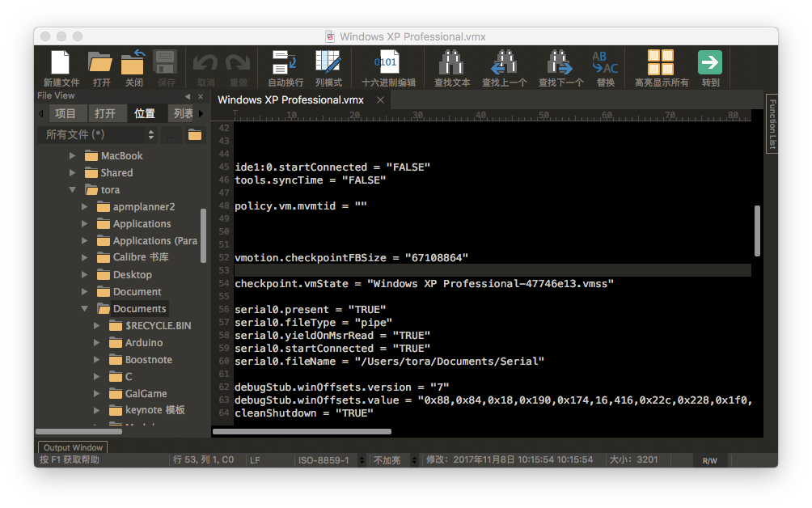Expand the Desktop folder arrow
Screen dimensions: 812x508
(84, 274)
